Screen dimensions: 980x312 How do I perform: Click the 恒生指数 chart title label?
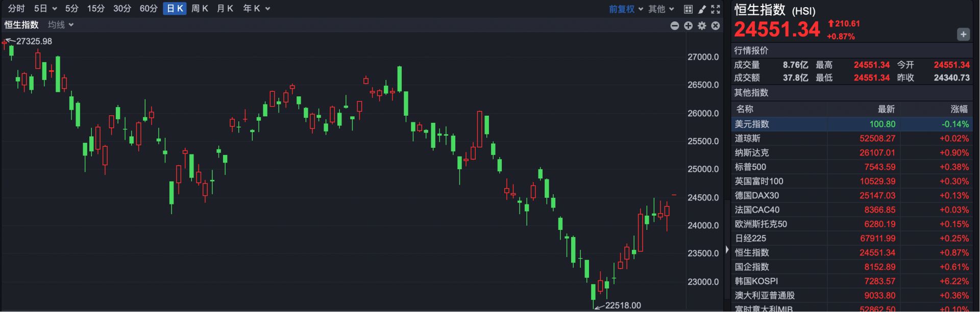[x=21, y=24]
